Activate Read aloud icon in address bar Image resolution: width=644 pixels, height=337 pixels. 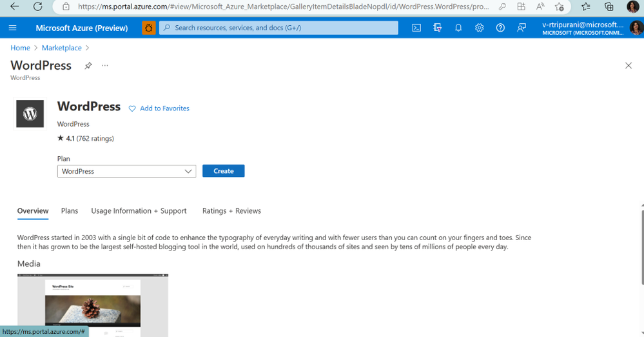(540, 6)
